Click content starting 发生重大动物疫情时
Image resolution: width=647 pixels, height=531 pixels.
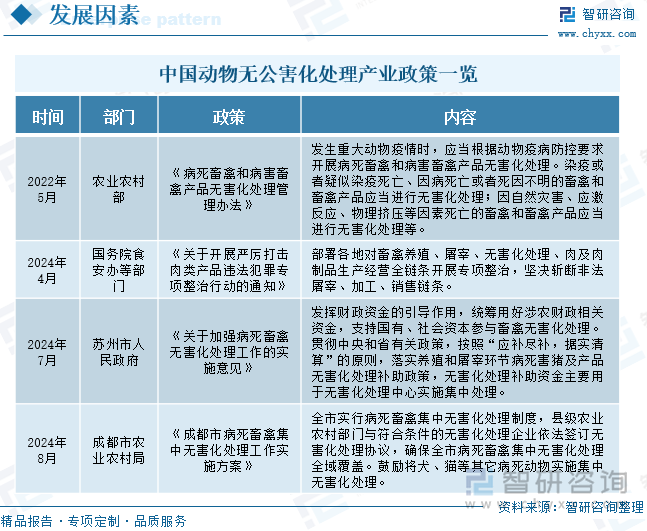(458, 189)
